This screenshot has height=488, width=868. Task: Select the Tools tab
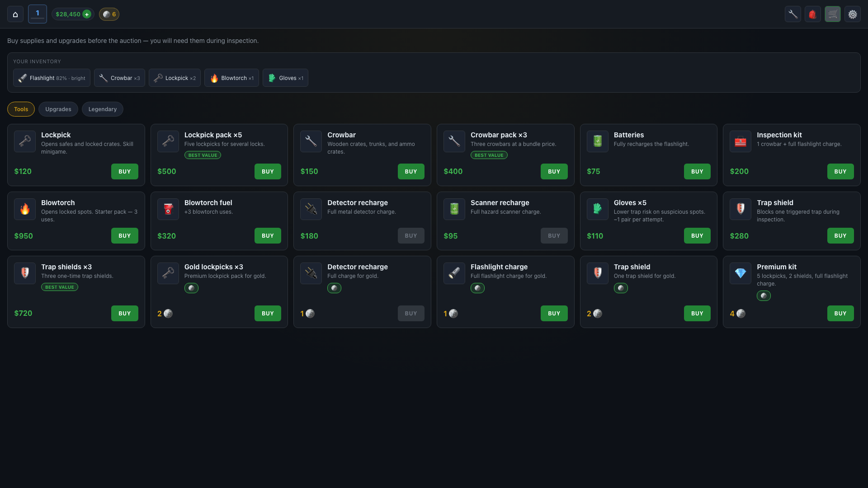tap(21, 109)
